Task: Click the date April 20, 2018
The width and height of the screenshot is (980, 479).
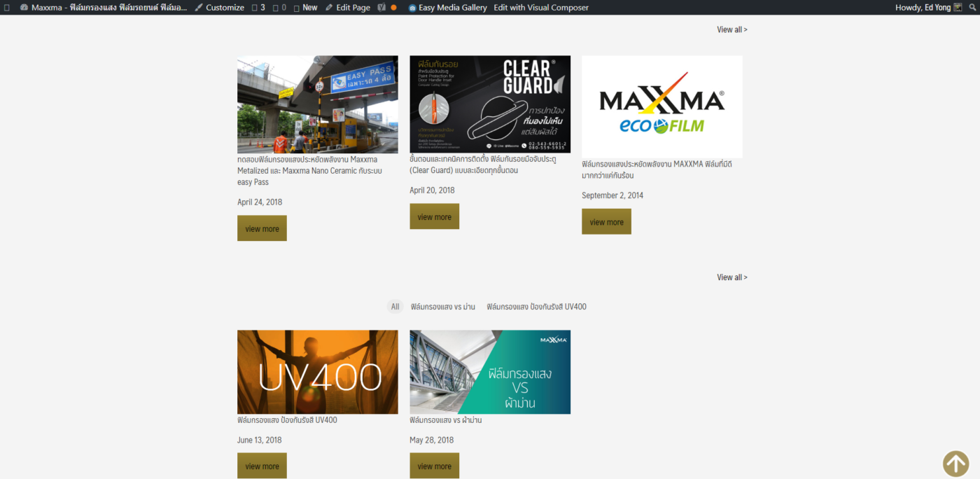Action: (432, 190)
